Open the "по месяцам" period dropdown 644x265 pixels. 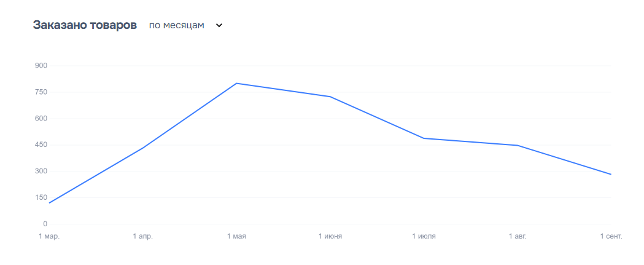177,25
